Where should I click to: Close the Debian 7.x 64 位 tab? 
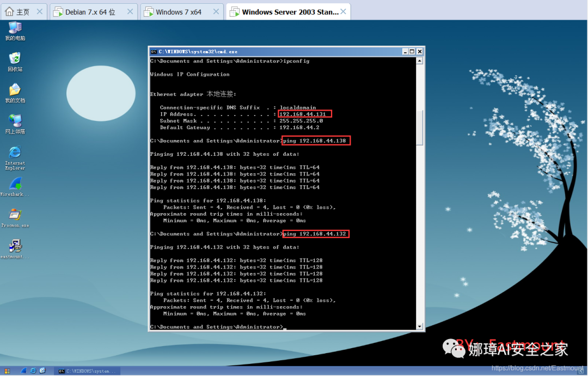130,11
